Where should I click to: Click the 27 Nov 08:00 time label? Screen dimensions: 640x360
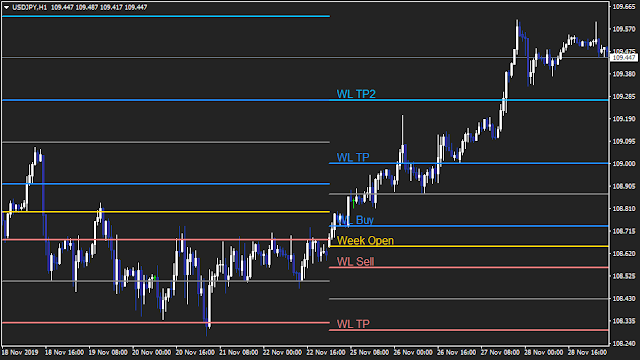click(x=500, y=352)
